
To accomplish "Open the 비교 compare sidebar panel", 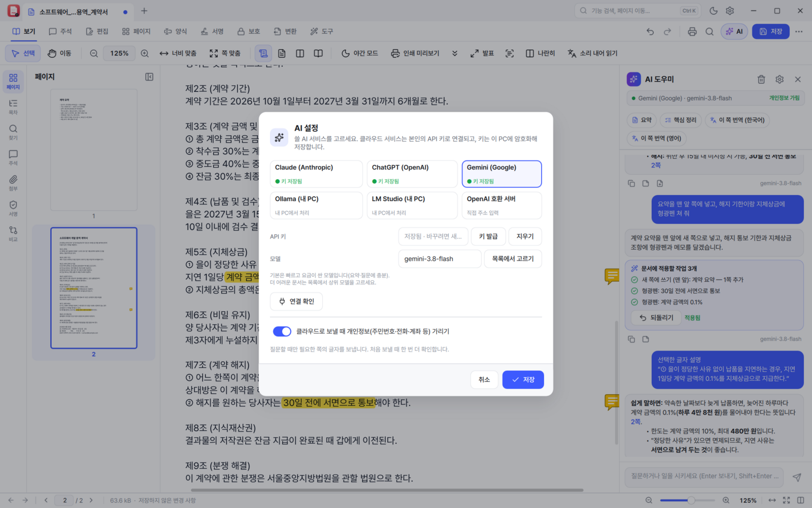I will coord(13,234).
